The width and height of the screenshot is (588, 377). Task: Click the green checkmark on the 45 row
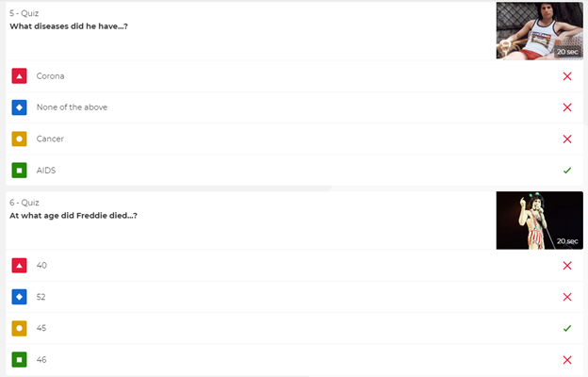[567, 328]
